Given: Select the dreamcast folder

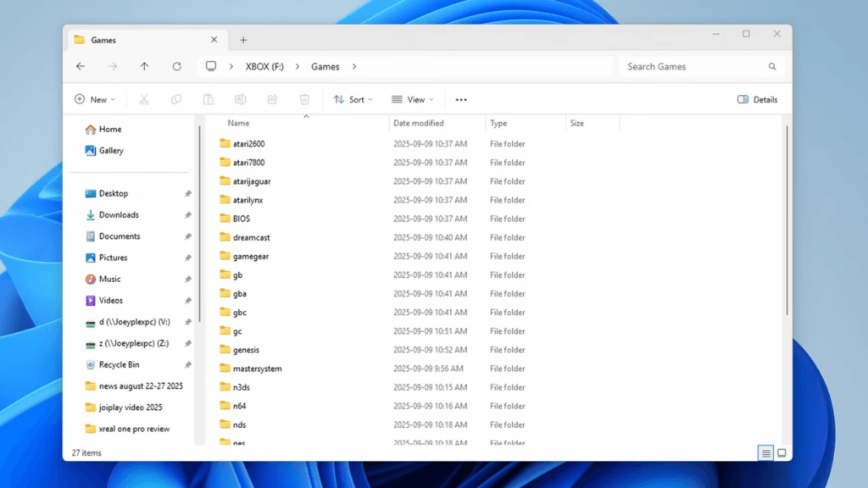Looking at the screenshot, I should click(251, 237).
